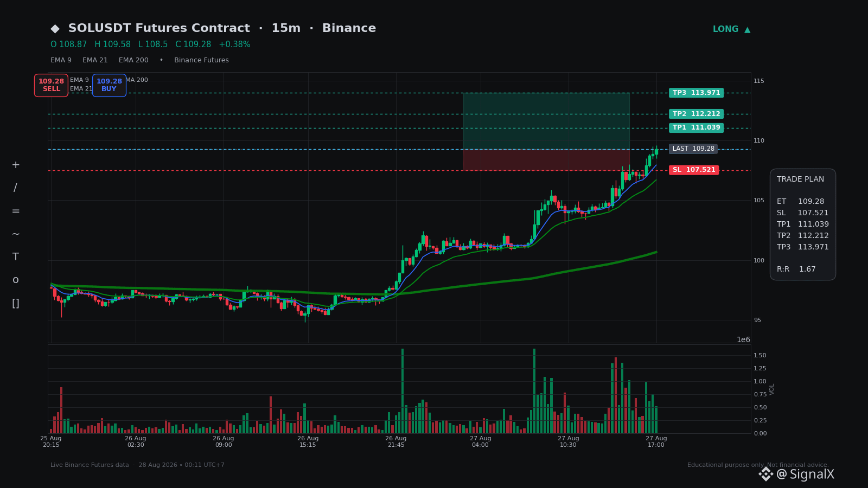Click the 26 Aug 15:15 time label
The height and width of the screenshot is (488, 868).
pos(308,441)
